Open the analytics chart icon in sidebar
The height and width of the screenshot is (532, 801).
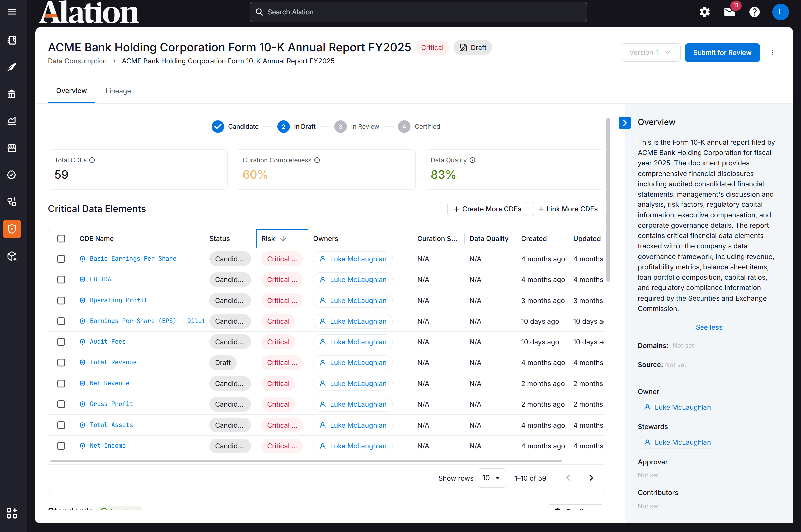(x=12, y=121)
